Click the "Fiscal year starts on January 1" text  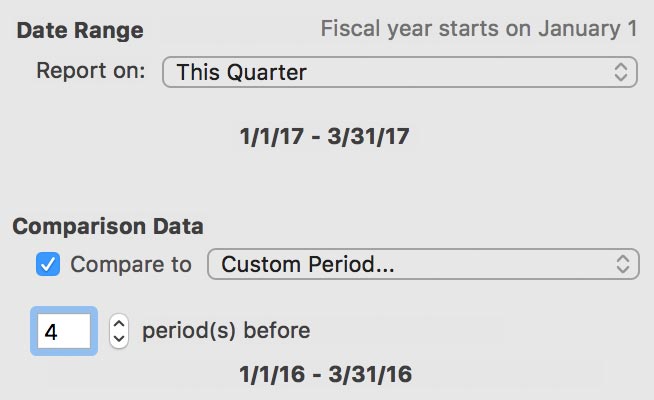(x=478, y=28)
